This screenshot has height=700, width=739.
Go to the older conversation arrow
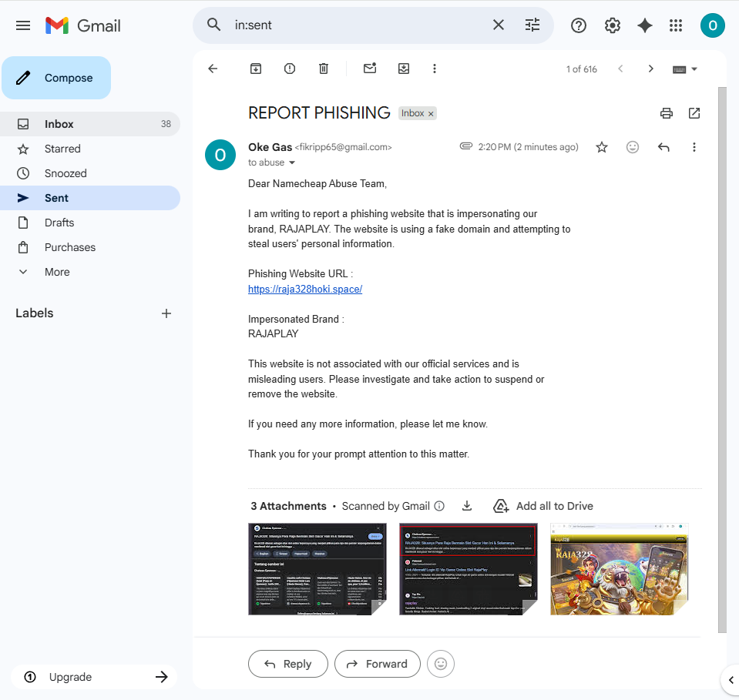(x=651, y=69)
